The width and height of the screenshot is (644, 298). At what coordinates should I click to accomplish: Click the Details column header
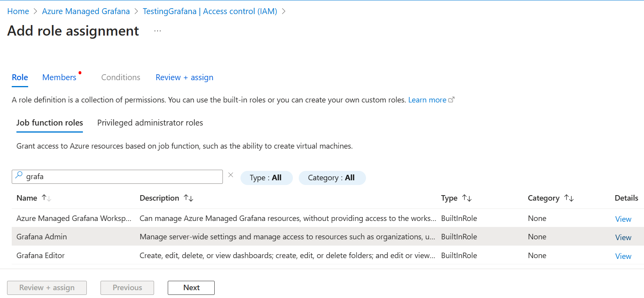tap(626, 198)
